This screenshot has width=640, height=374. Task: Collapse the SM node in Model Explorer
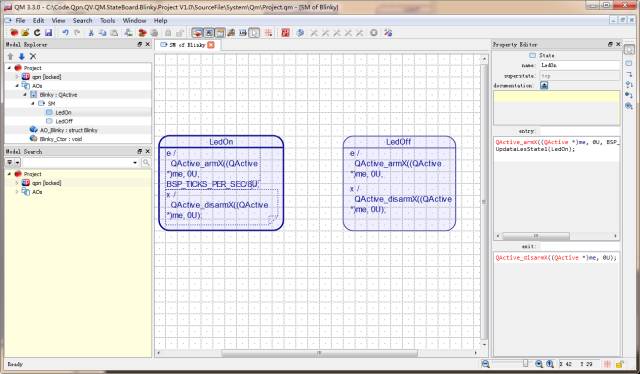(33, 104)
